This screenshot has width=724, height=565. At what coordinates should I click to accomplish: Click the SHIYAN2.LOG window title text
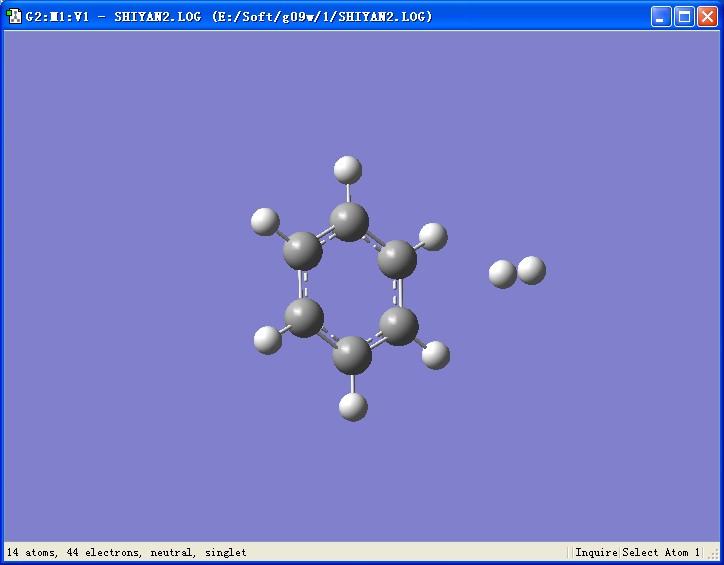tap(229, 17)
